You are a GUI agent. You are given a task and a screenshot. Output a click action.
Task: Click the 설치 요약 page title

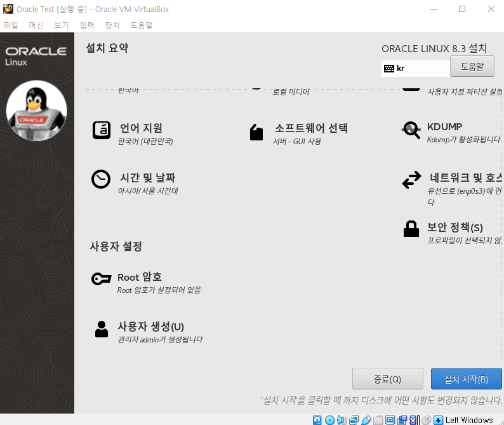pos(107,48)
